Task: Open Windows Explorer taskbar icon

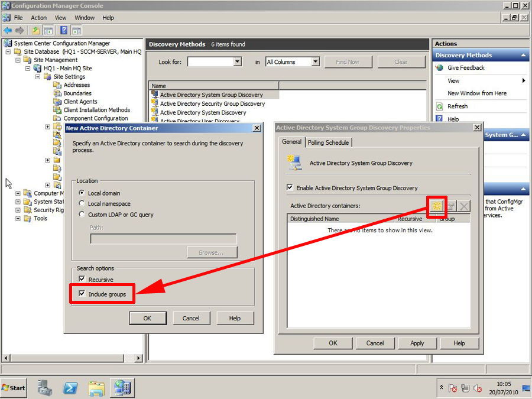Action: (x=96, y=388)
